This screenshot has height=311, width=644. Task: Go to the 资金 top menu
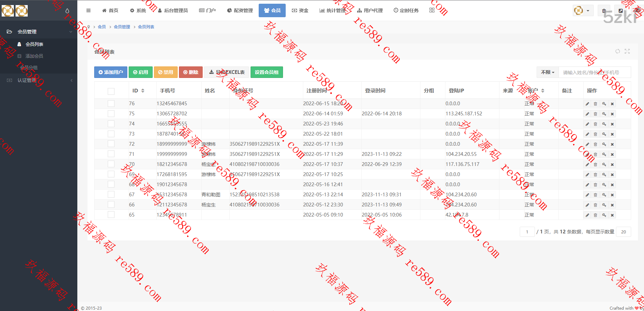coord(300,10)
